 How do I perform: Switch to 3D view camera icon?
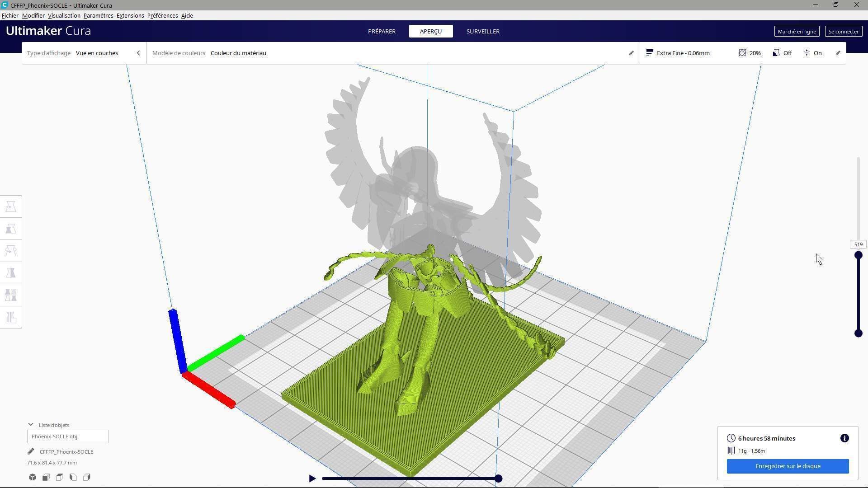point(33,477)
